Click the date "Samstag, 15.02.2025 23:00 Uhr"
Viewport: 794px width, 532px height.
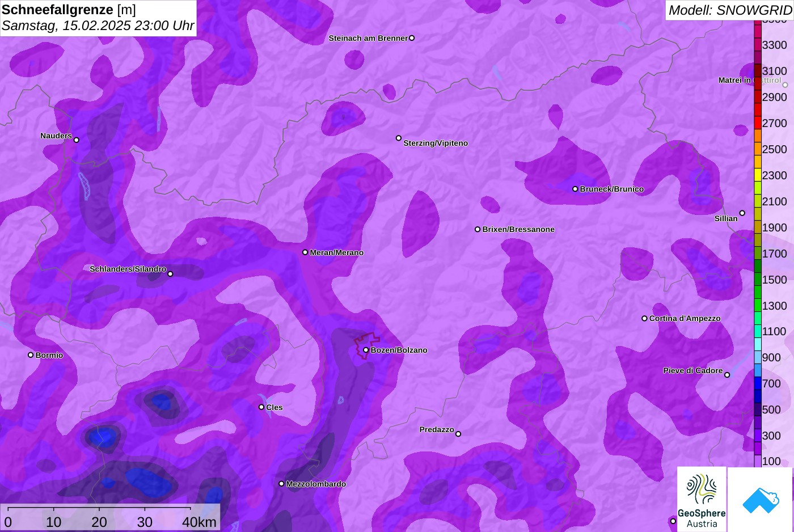coord(98,26)
